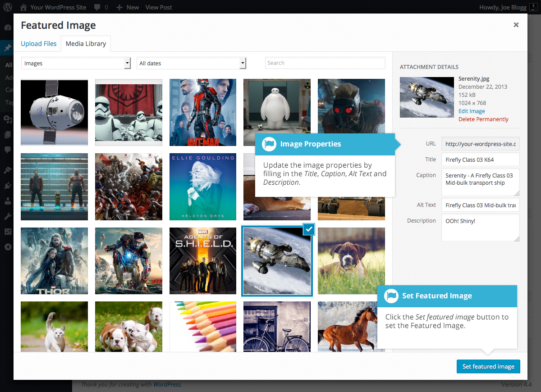Click View Post in admin bar
This screenshot has width=541, height=392.
point(159,7)
